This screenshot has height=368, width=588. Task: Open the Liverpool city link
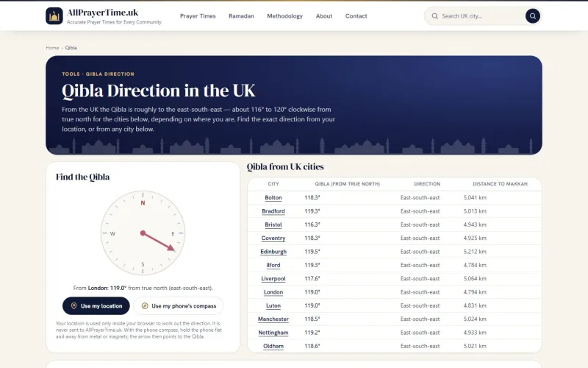[273, 279]
